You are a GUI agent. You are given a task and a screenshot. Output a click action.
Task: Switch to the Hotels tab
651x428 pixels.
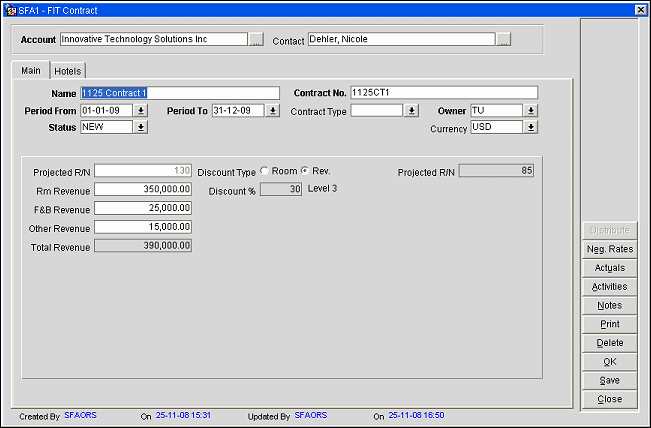[68, 71]
